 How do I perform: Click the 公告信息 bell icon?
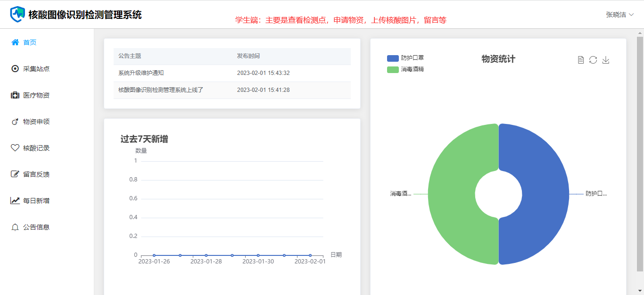tap(15, 227)
